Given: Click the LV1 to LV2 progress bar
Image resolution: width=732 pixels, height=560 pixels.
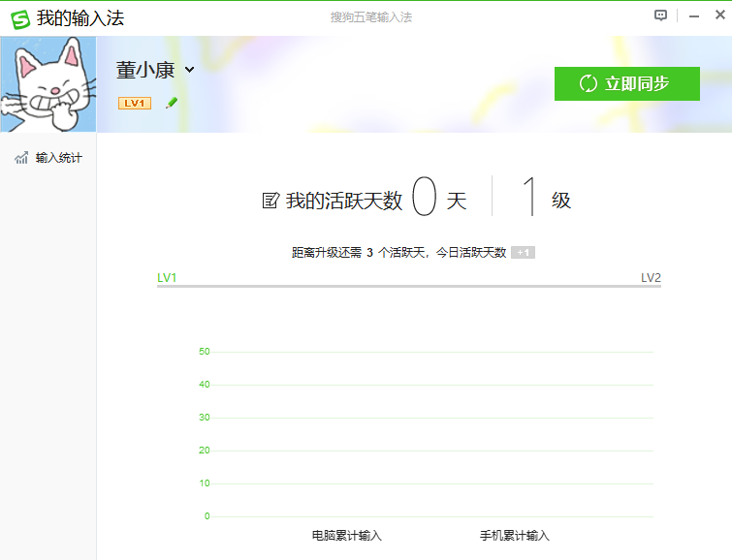Looking at the screenshot, I should (x=408, y=287).
